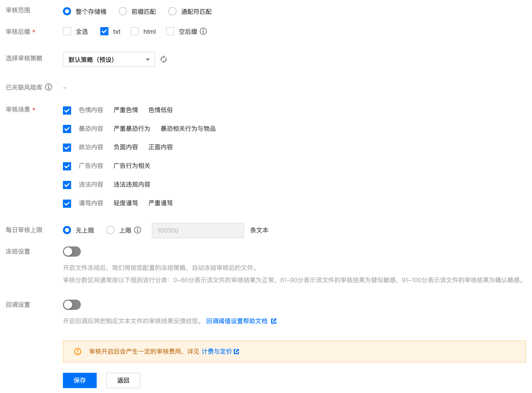Uncheck the txt suffix checkbox

(104, 31)
